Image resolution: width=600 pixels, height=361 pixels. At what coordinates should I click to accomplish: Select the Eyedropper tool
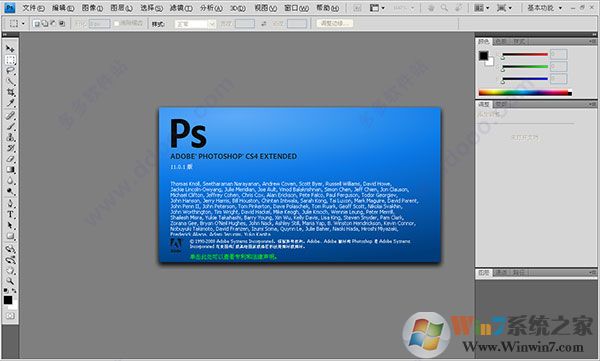click(x=10, y=103)
